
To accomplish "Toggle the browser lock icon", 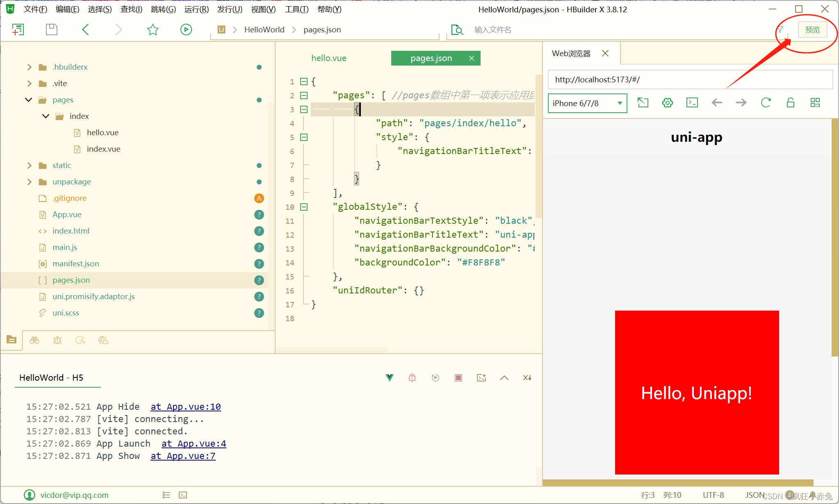I will tap(791, 102).
